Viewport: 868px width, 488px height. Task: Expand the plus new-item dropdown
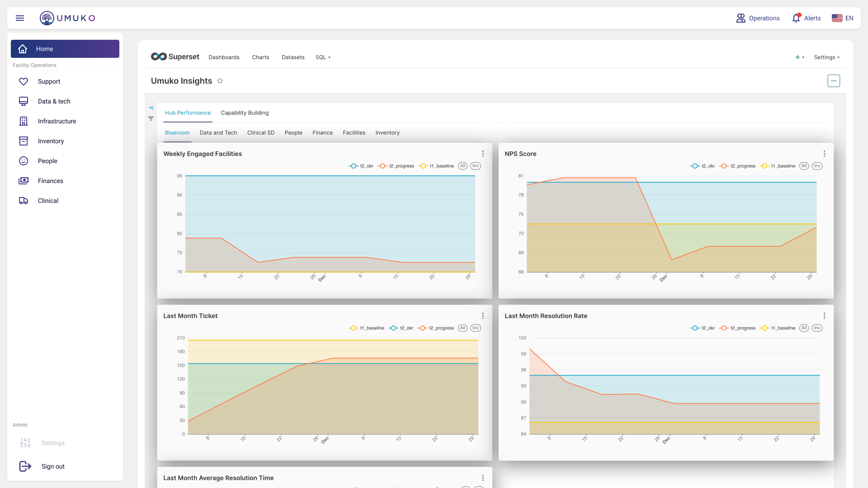point(800,57)
